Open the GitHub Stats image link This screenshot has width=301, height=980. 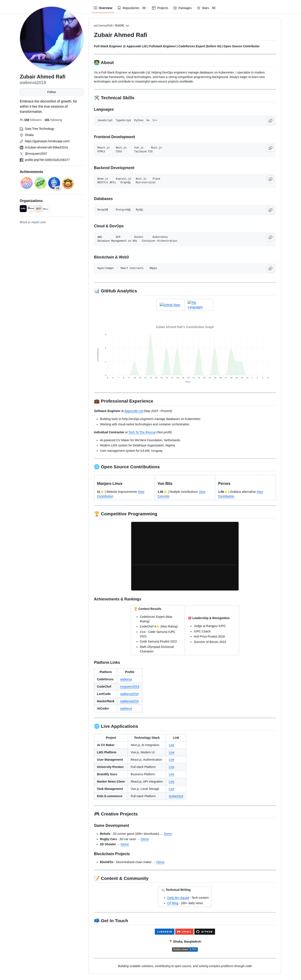pyautogui.click(x=170, y=305)
